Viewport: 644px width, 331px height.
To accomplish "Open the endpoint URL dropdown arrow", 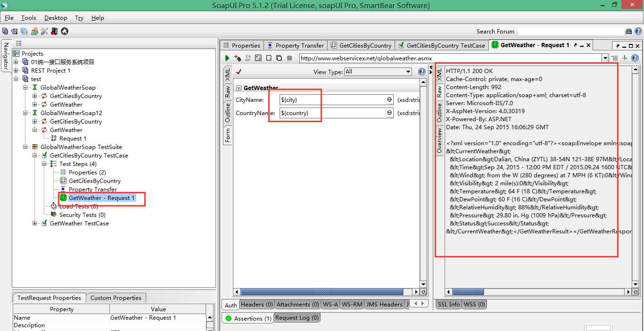I will click(605, 58).
